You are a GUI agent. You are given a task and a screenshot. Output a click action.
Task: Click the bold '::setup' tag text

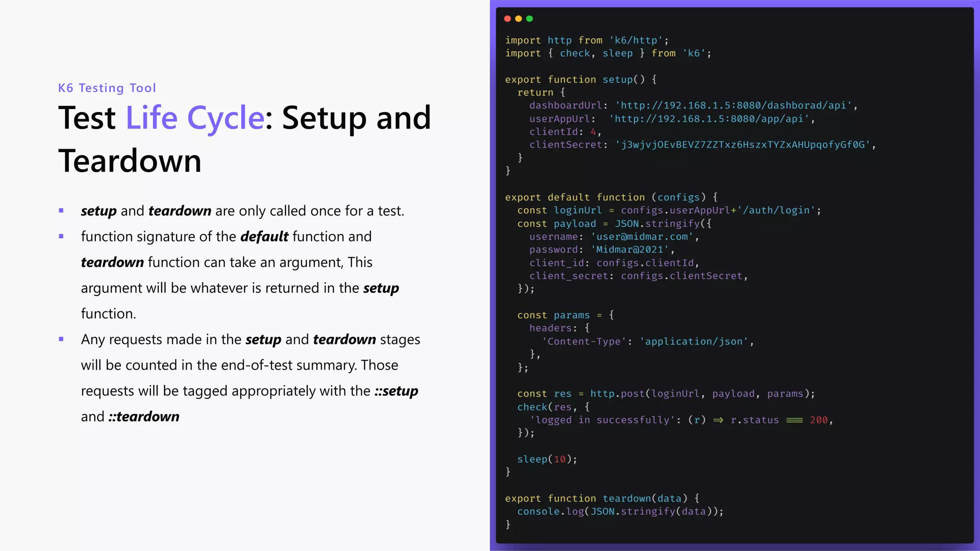click(x=396, y=391)
